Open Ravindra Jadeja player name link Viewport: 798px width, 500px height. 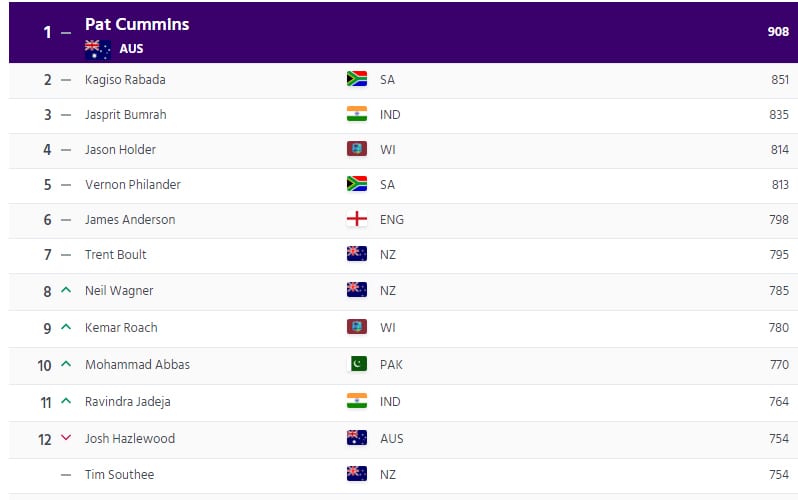click(128, 402)
